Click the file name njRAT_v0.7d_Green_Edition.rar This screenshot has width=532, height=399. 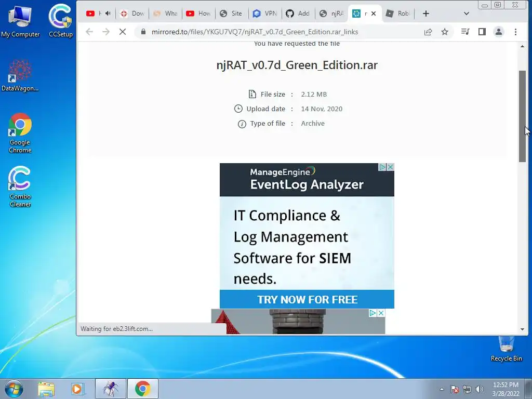coord(297,65)
